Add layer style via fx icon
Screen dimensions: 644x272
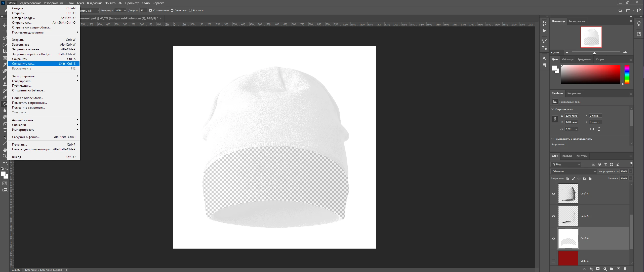click(x=591, y=269)
